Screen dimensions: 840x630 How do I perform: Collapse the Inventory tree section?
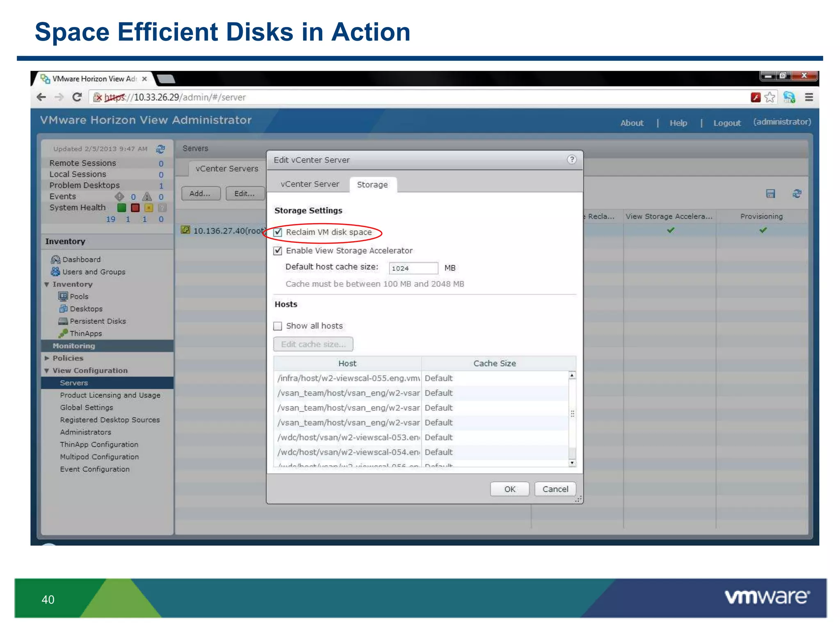pos(47,284)
